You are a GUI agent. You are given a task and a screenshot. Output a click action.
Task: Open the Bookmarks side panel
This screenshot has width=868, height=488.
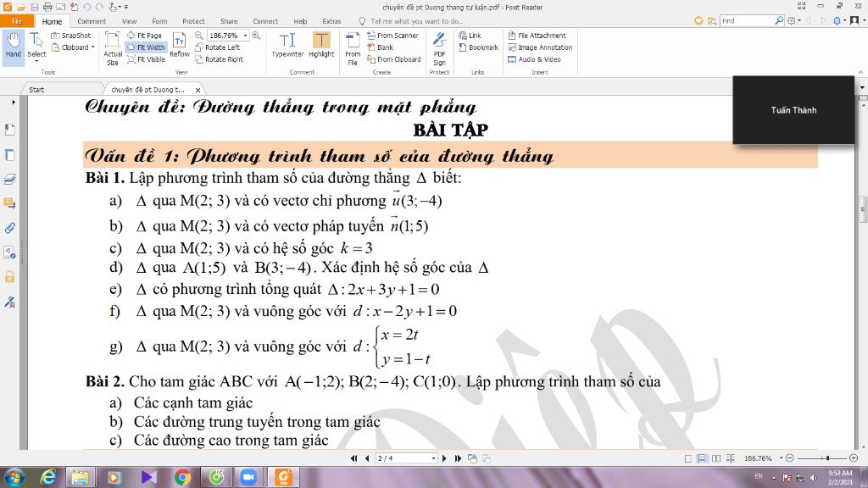point(9,130)
